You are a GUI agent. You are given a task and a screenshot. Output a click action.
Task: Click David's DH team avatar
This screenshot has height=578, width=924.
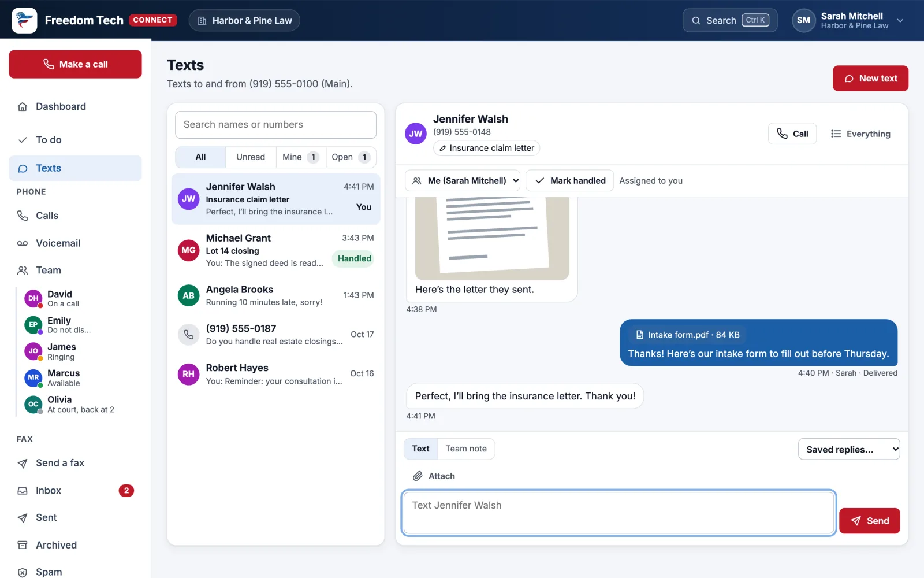(33, 298)
